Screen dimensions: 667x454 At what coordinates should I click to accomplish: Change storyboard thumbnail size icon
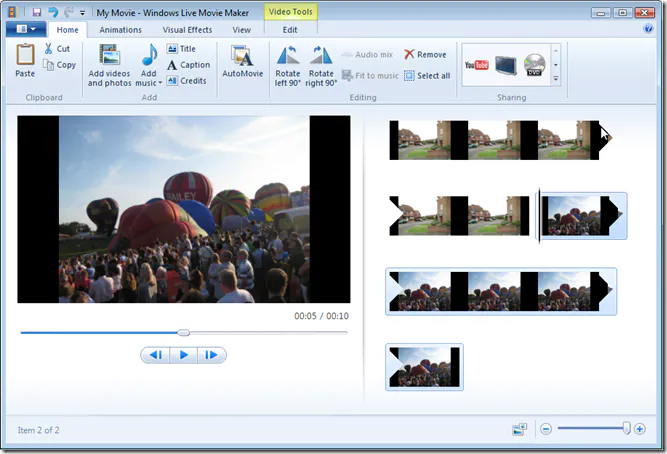tap(519, 429)
